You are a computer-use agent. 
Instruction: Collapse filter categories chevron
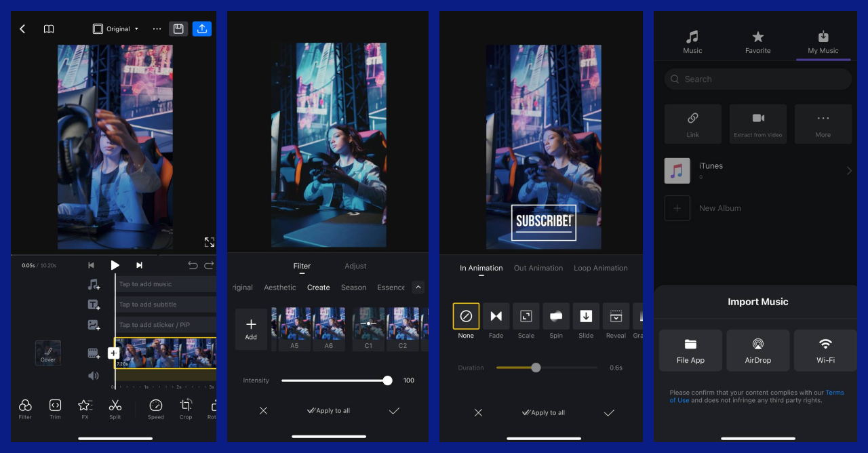pos(418,288)
